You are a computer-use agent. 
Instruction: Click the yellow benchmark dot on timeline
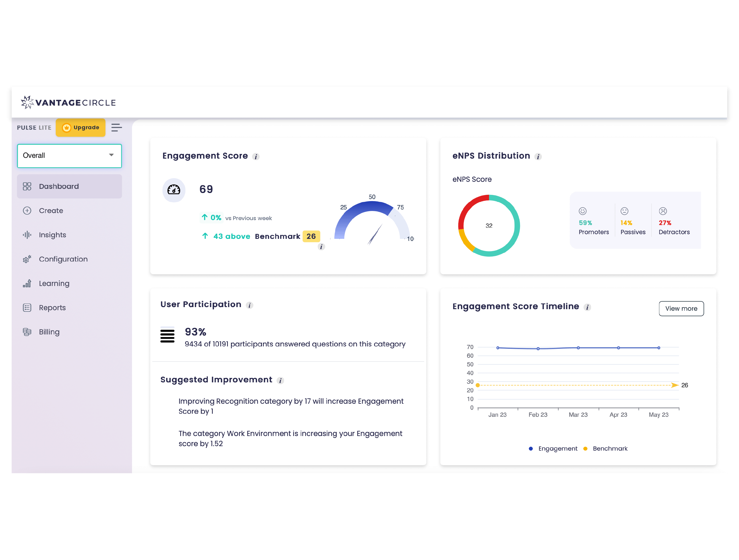click(478, 385)
